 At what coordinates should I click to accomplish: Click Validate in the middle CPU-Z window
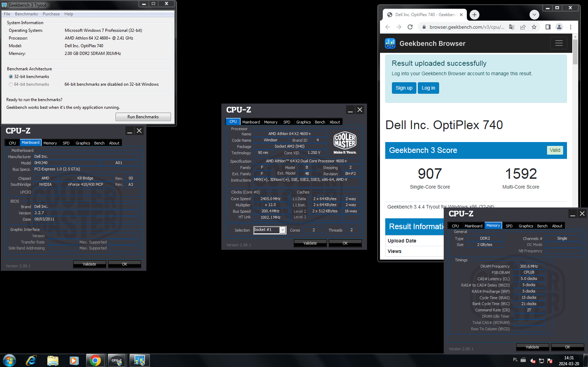pos(310,243)
